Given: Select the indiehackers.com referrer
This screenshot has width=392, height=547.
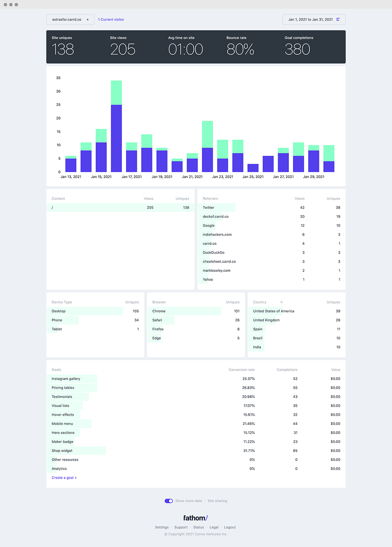Looking at the screenshot, I should click(x=271, y=235).
